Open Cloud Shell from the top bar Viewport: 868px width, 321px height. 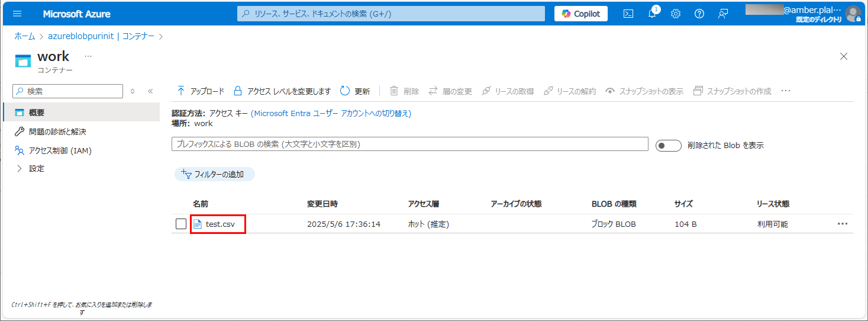pyautogui.click(x=629, y=14)
